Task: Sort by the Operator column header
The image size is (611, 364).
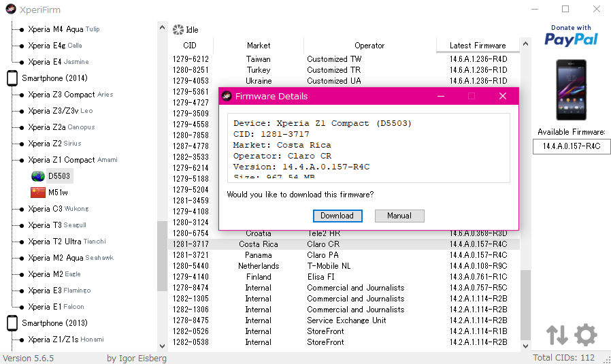Action: (369, 46)
